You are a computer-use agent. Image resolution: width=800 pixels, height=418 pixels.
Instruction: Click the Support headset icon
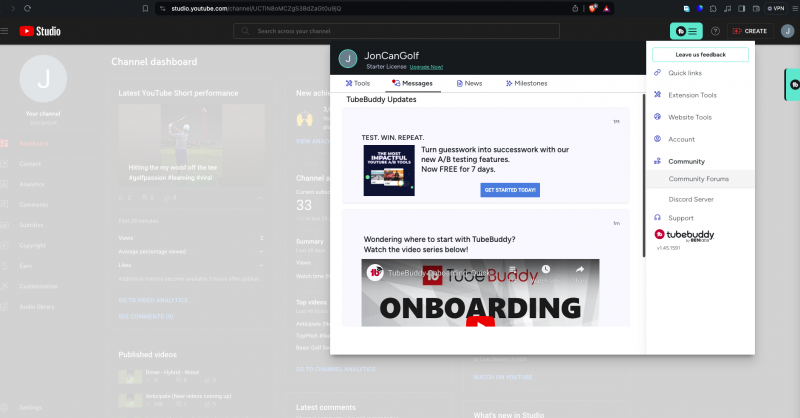pos(658,217)
